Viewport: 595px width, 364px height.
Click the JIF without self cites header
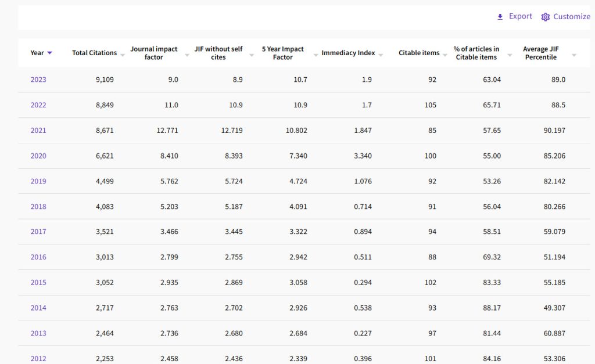click(218, 53)
